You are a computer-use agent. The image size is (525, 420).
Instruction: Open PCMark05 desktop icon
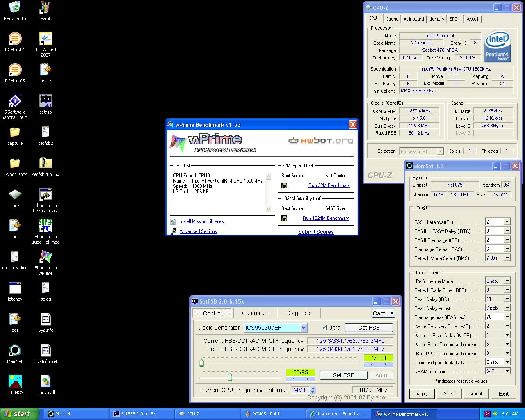tap(15, 73)
